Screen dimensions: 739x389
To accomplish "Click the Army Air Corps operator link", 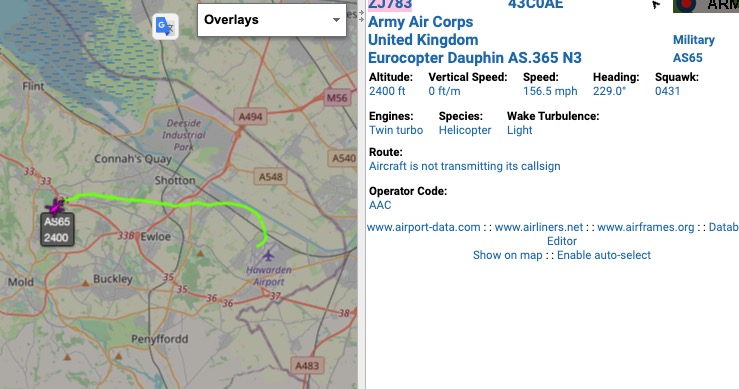I will [x=420, y=22].
